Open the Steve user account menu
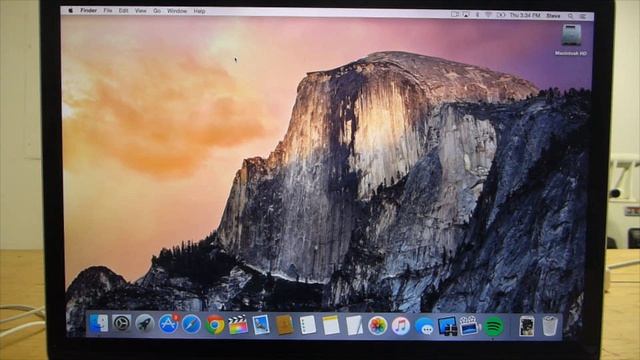The width and height of the screenshot is (640, 360). click(553, 16)
